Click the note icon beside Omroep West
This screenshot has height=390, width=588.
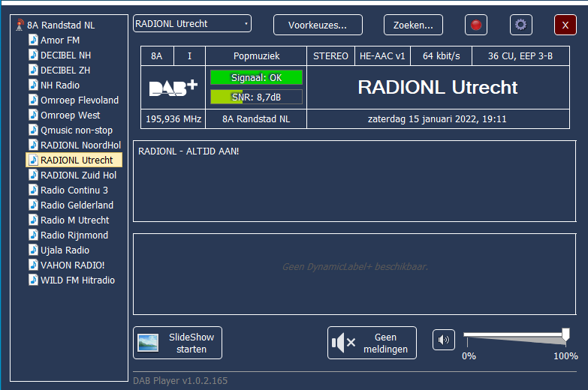click(33, 115)
